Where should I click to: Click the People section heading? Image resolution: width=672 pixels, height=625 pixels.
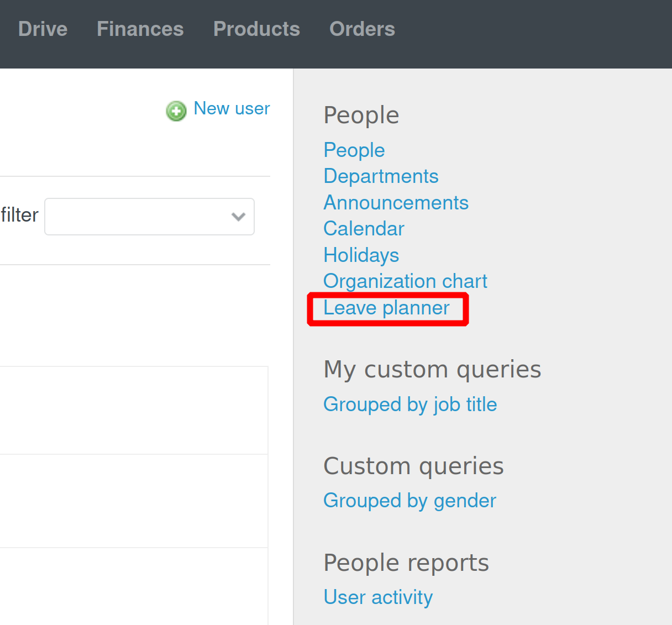361,115
